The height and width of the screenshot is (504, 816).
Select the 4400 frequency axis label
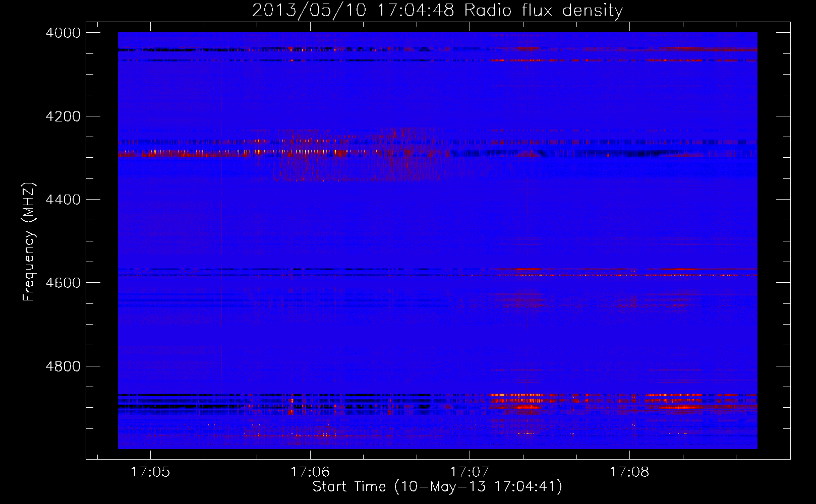click(x=63, y=200)
